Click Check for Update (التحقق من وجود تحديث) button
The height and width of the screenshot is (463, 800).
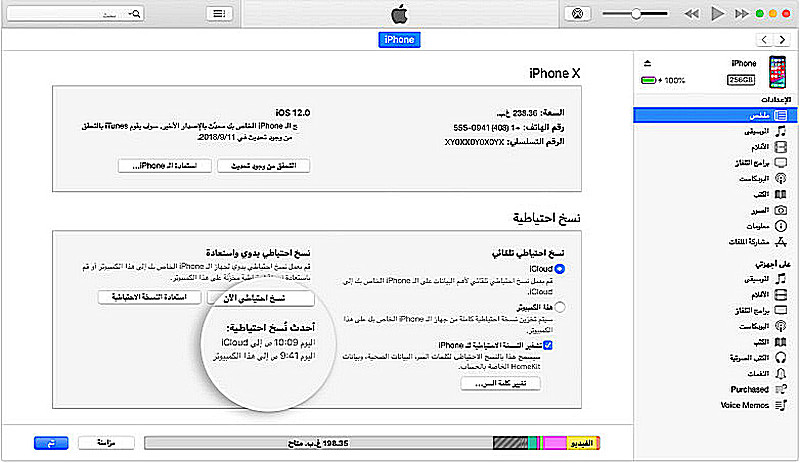[264, 166]
